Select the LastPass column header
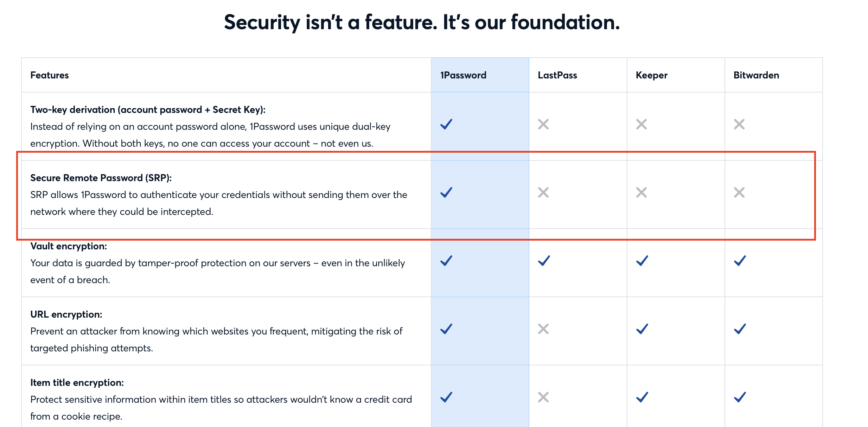This screenshot has height=427, width=868. pos(557,75)
